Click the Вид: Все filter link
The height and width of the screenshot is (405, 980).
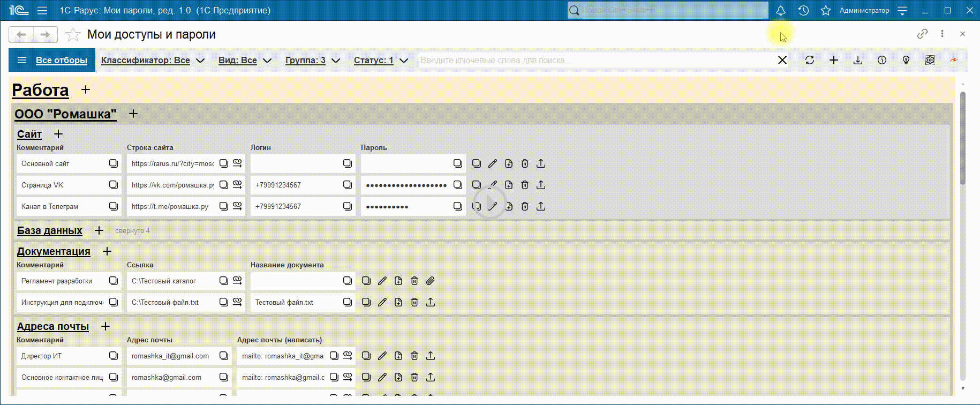click(x=238, y=60)
